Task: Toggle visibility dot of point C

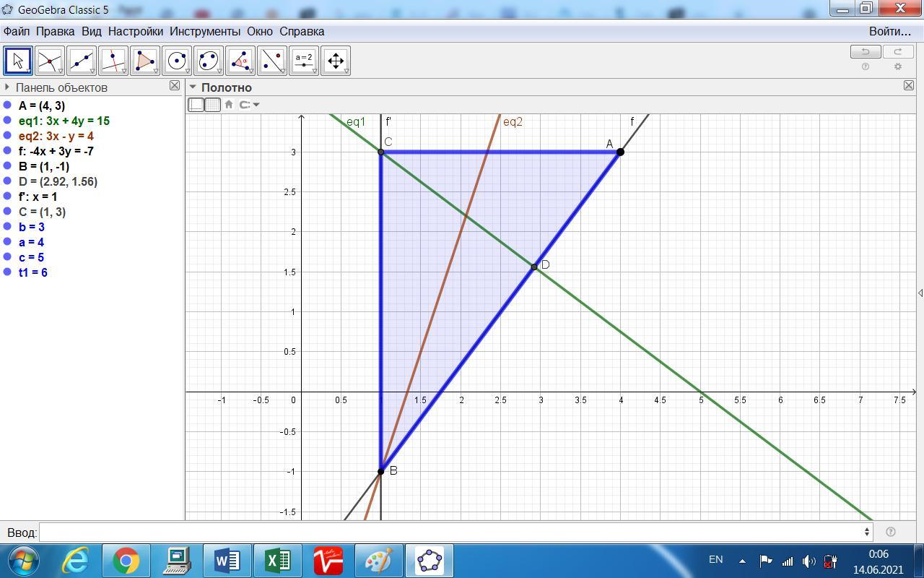Action: click(x=8, y=212)
